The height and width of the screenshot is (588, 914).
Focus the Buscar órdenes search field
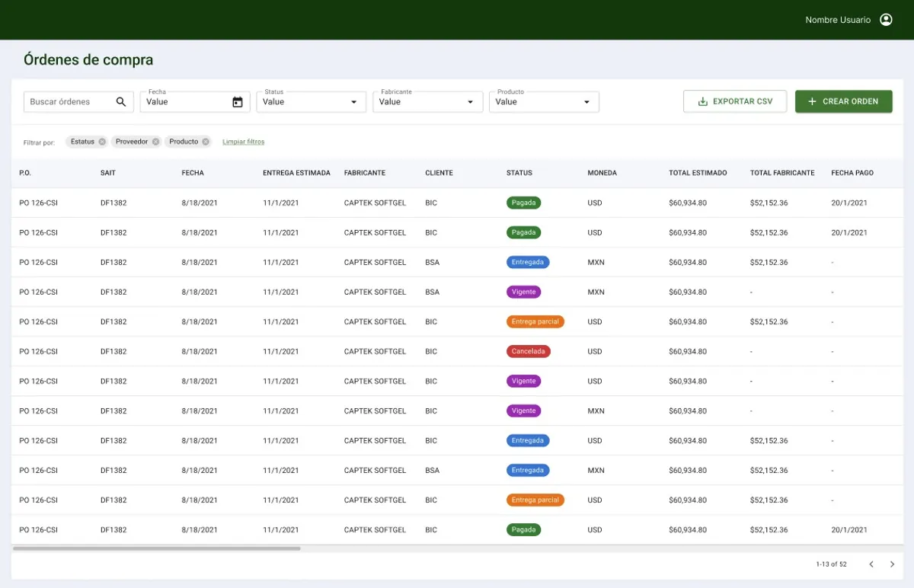point(70,102)
